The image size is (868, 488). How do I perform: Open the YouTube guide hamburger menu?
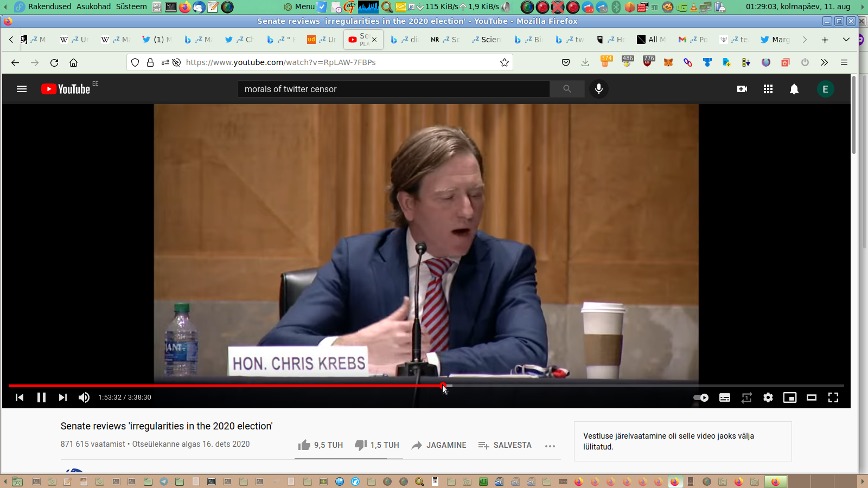(x=22, y=89)
